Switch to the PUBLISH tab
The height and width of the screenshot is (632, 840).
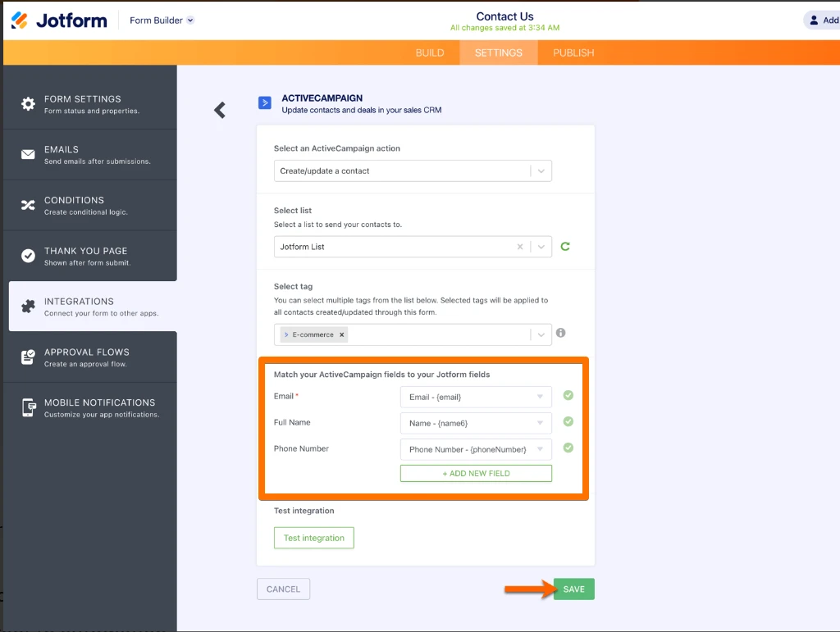tap(573, 52)
